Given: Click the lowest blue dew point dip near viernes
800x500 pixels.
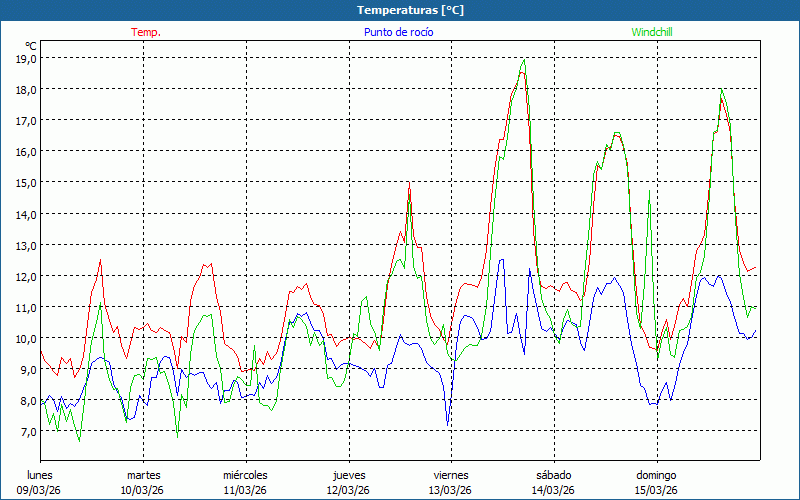Looking at the screenshot, I should [x=448, y=424].
